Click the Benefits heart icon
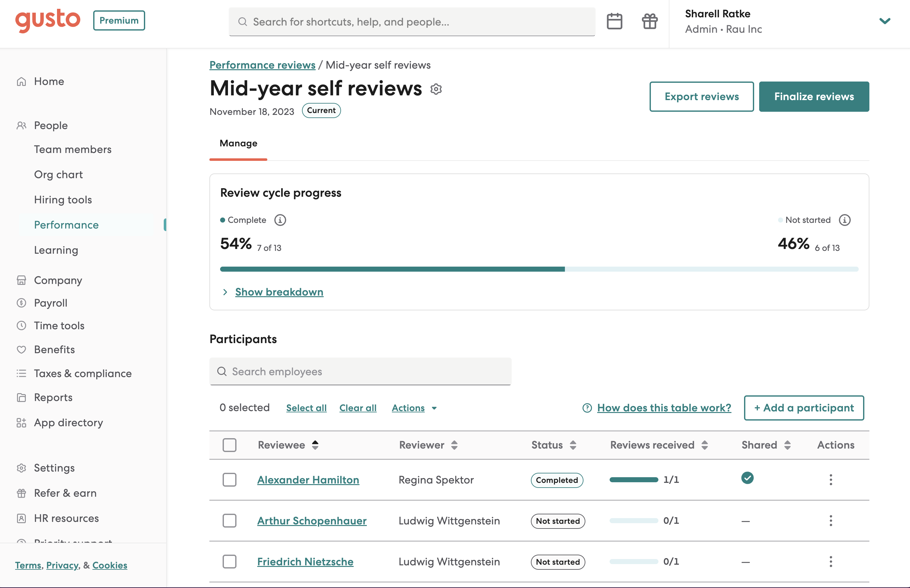Image resolution: width=910 pixels, height=588 pixels. [21, 349]
